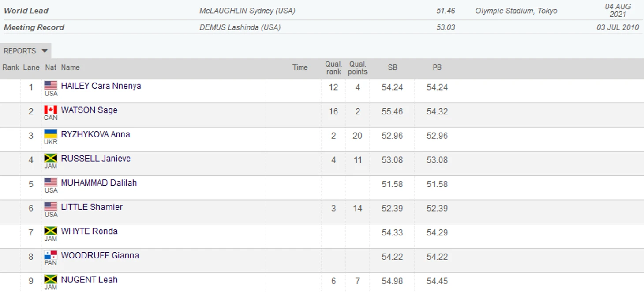The width and height of the screenshot is (644, 292).
Task: Click the Jamaican flag next to NUGENT Leah
Action: pyautogui.click(x=51, y=279)
